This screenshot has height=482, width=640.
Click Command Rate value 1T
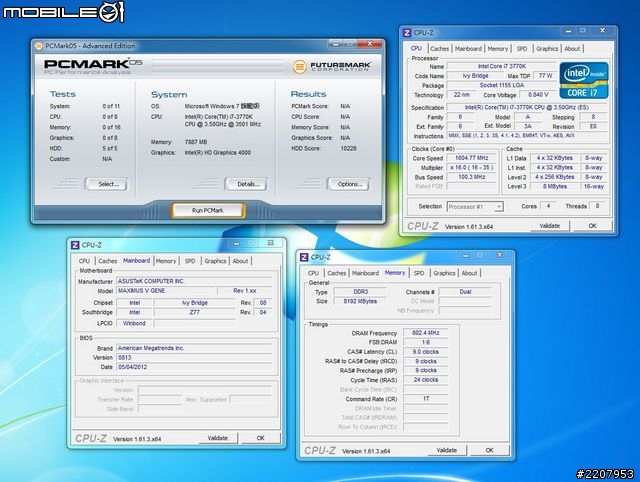click(425, 399)
